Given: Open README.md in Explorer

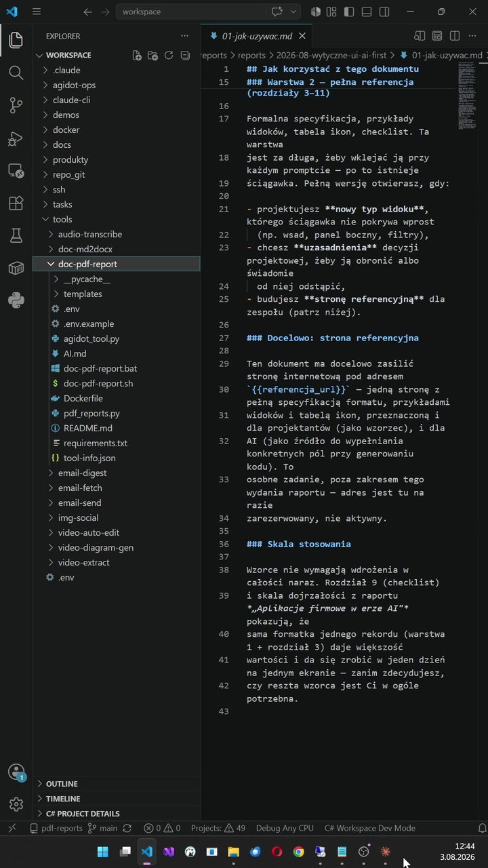Looking at the screenshot, I should (x=88, y=428).
